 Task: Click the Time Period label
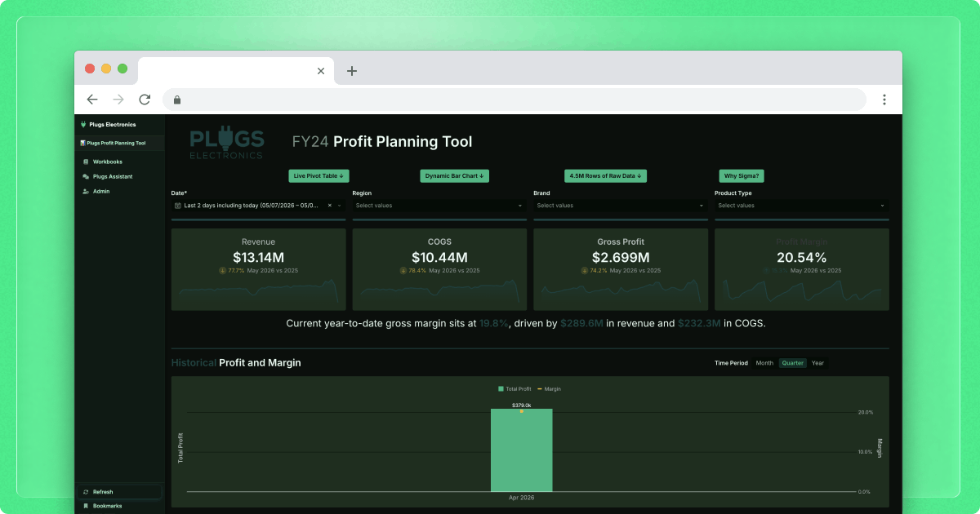coord(731,363)
